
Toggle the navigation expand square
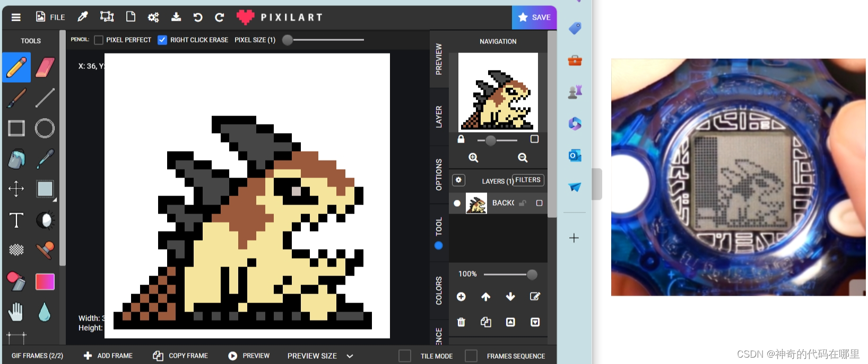pos(534,139)
